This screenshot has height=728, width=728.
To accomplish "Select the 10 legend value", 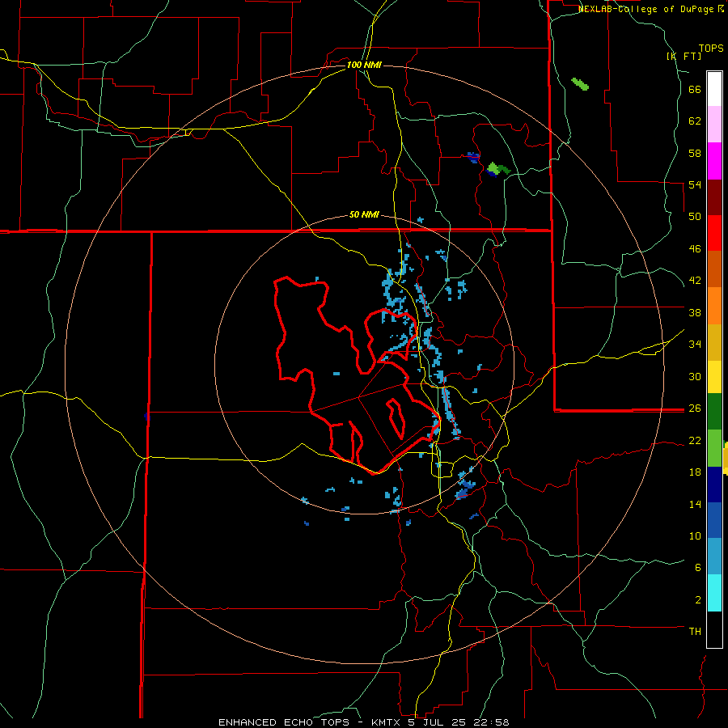I will pos(695,535).
